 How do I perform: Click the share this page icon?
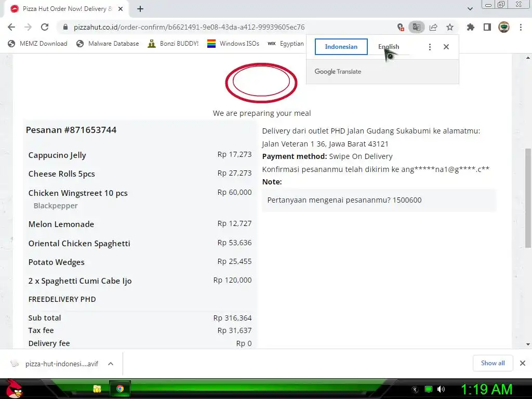(433, 27)
